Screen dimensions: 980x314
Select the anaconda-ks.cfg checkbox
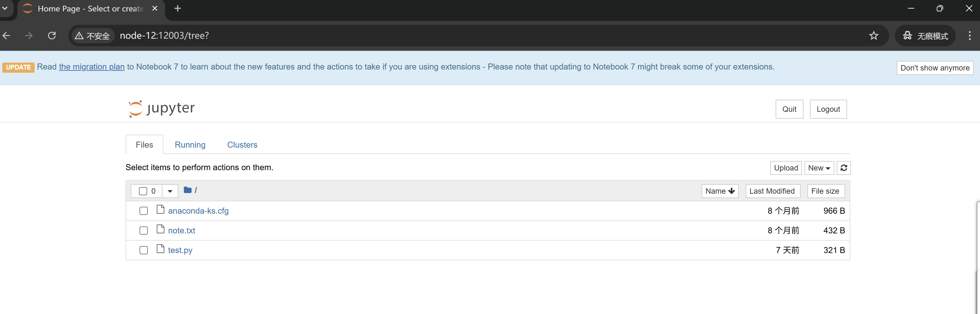click(143, 211)
